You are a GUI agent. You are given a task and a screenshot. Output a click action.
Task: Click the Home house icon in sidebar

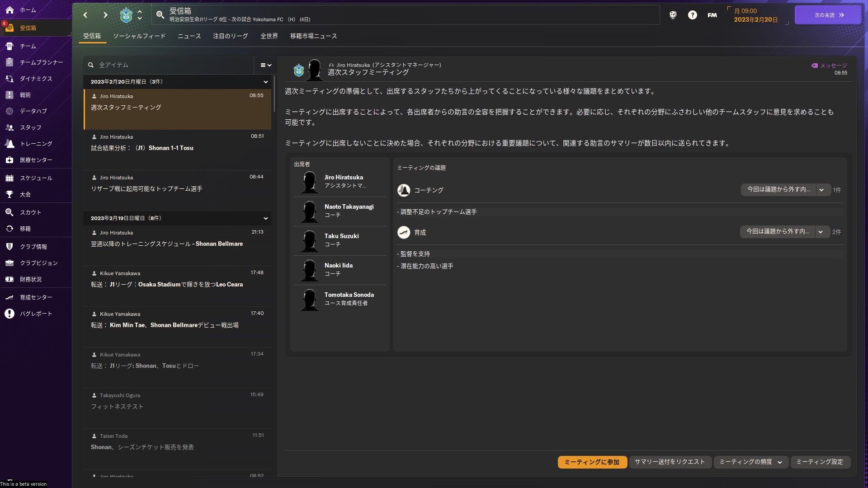(x=9, y=10)
